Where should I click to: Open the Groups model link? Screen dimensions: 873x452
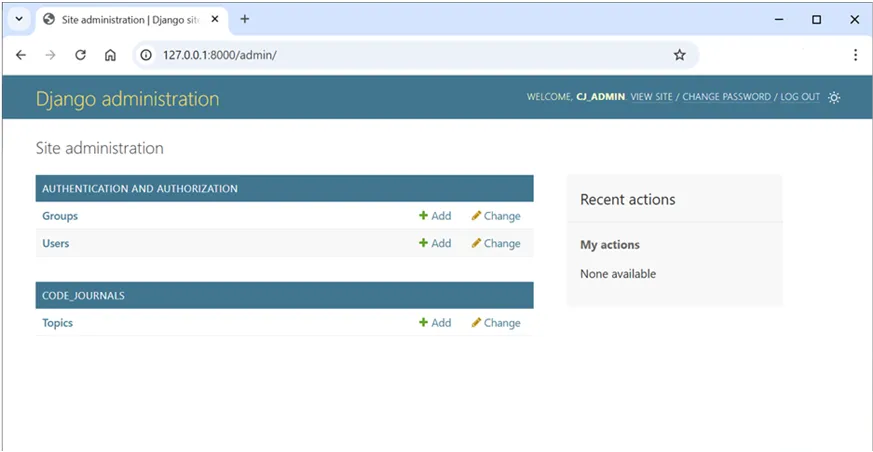click(x=60, y=216)
